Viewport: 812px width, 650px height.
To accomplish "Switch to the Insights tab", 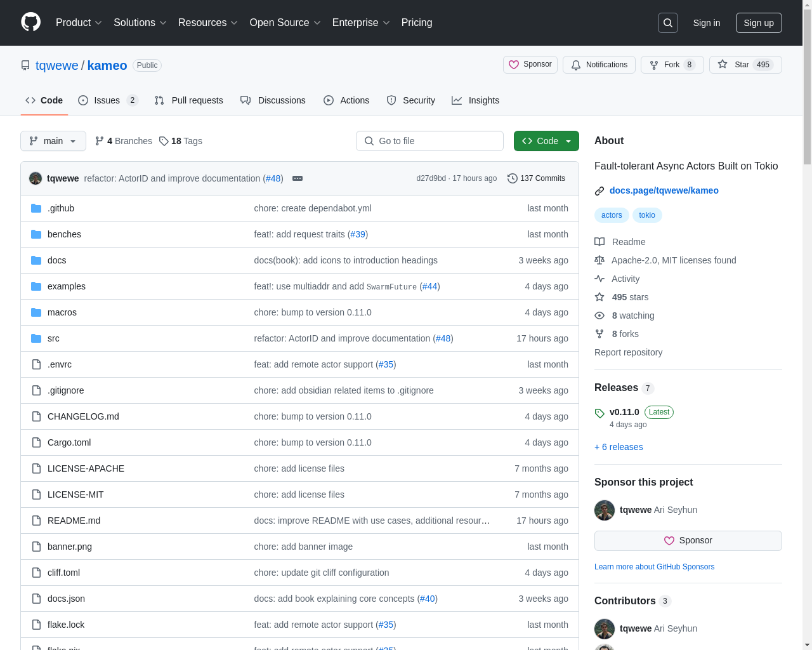I will [x=476, y=100].
